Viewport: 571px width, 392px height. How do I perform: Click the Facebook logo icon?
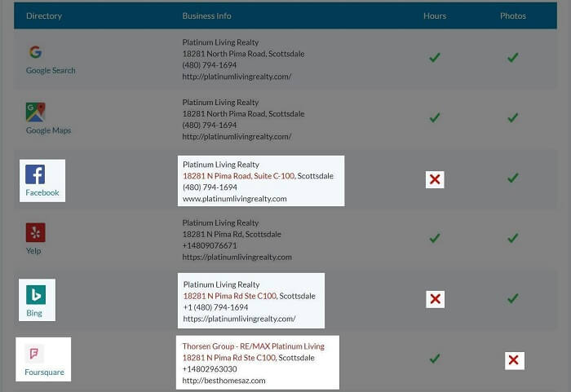click(35, 174)
